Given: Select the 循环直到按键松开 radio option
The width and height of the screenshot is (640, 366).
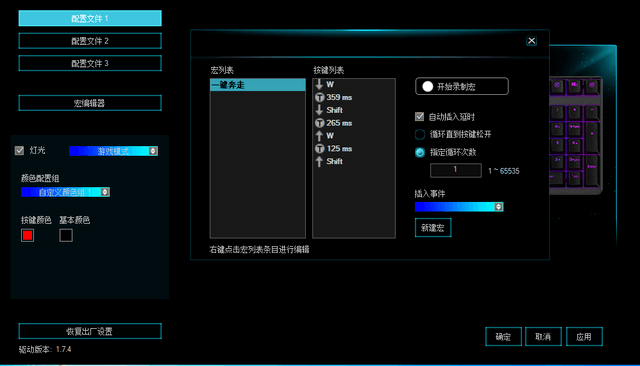Looking at the screenshot, I should coord(420,135).
